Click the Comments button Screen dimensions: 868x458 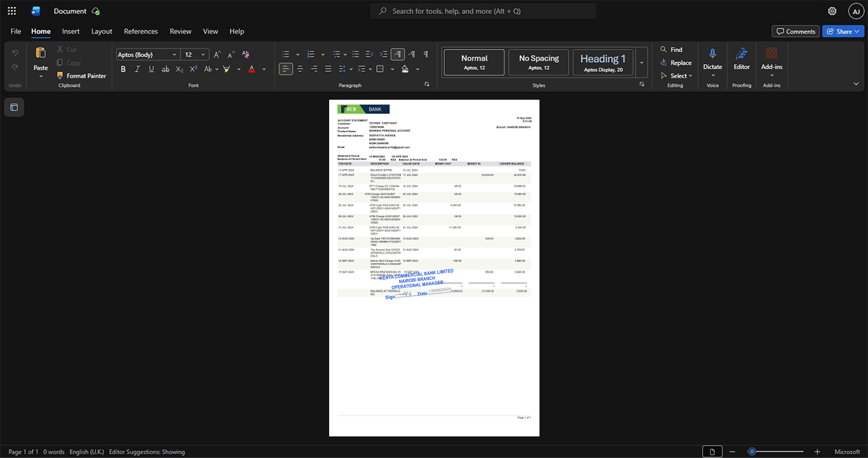point(796,31)
